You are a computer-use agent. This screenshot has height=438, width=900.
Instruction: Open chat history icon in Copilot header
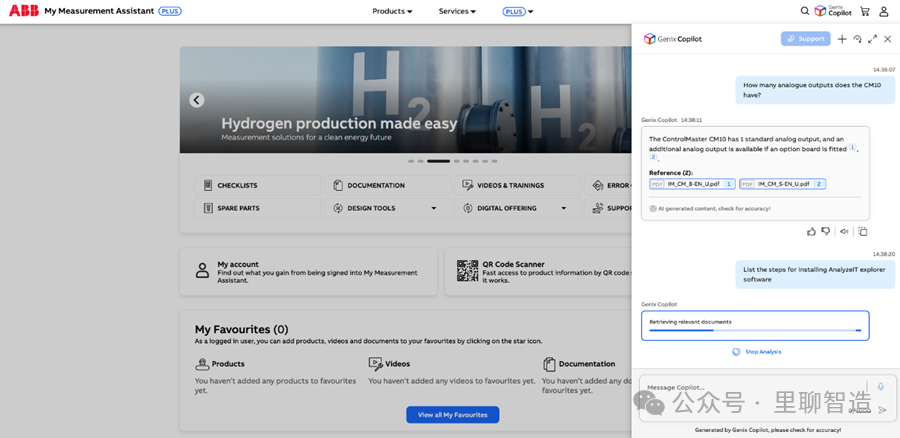pos(857,39)
